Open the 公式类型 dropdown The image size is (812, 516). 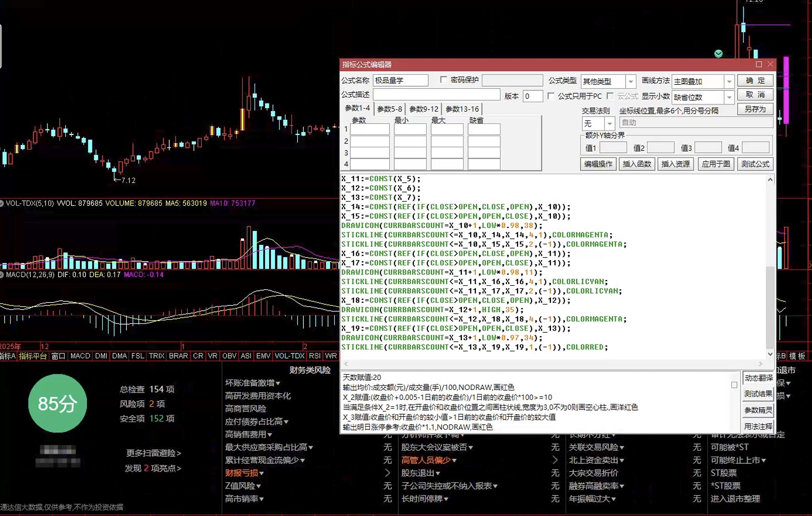coord(631,81)
